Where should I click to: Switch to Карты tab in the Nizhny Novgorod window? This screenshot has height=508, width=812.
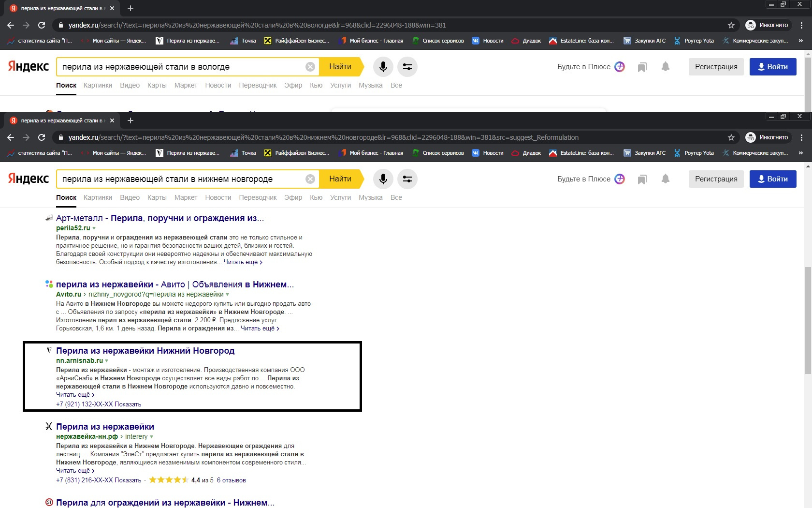157,197
